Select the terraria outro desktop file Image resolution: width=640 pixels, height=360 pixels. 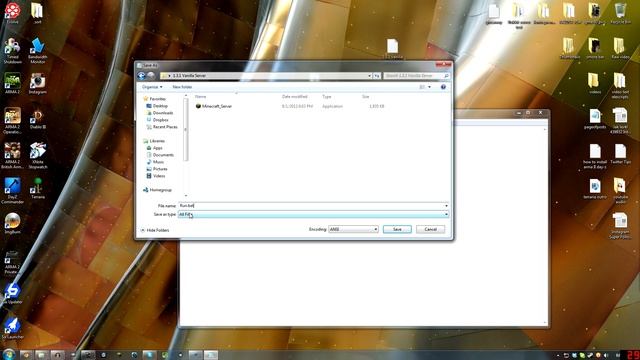click(595, 189)
